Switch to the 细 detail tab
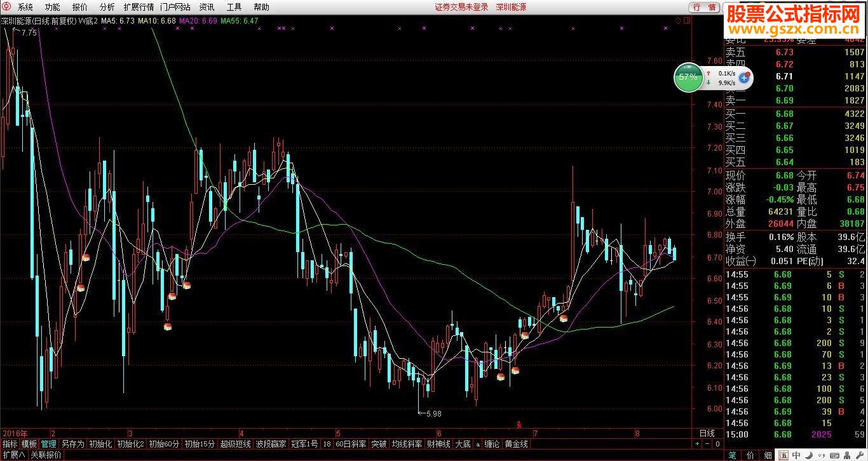Viewport: 868px width, 461px height. tap(768, 455)
